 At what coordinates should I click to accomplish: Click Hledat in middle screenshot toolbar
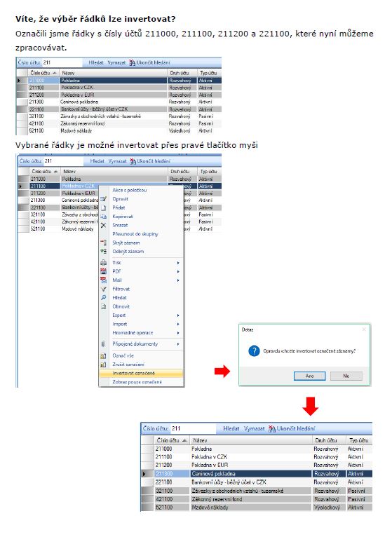tap(97, 161)
